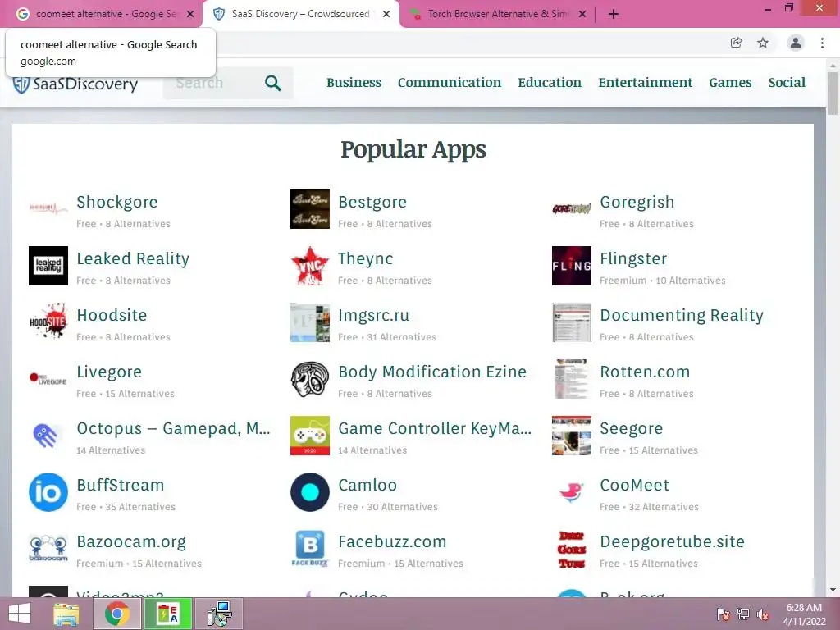Open File Explorer from taskbar

[66, 614]
